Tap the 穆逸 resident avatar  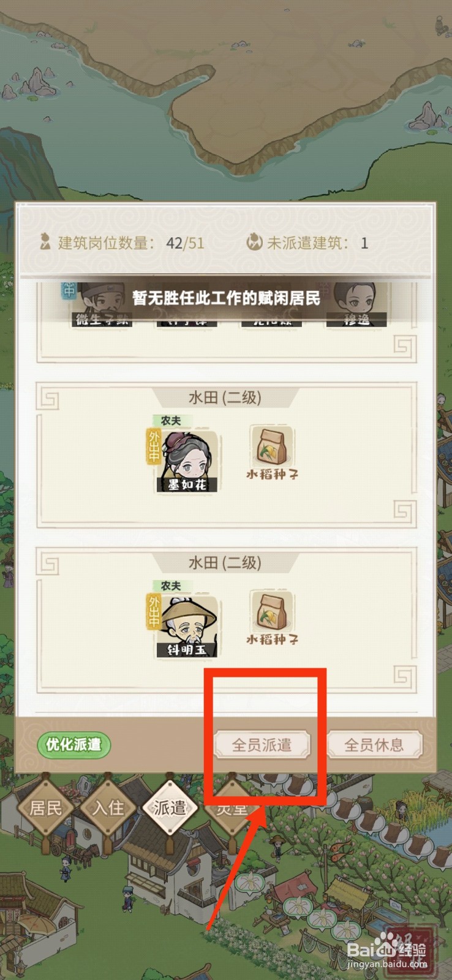tap(356, 304)
